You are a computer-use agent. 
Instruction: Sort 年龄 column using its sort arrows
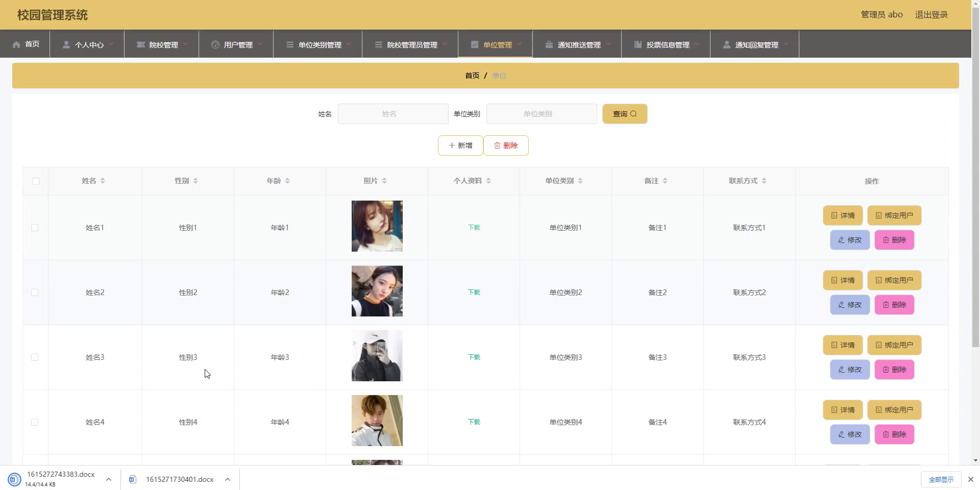pos(287,181)
